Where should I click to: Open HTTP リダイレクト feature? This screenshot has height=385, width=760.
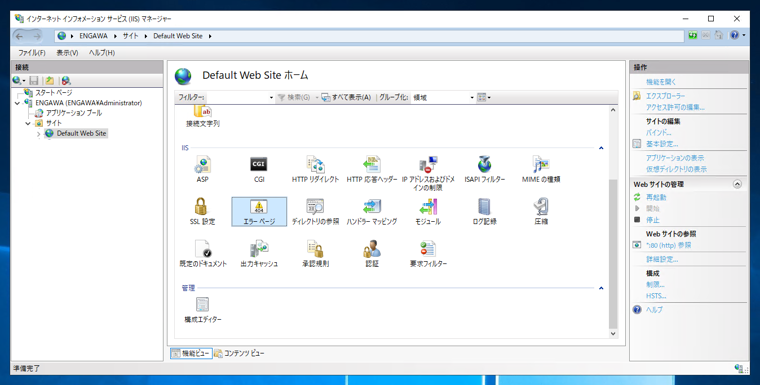point(315,169)
